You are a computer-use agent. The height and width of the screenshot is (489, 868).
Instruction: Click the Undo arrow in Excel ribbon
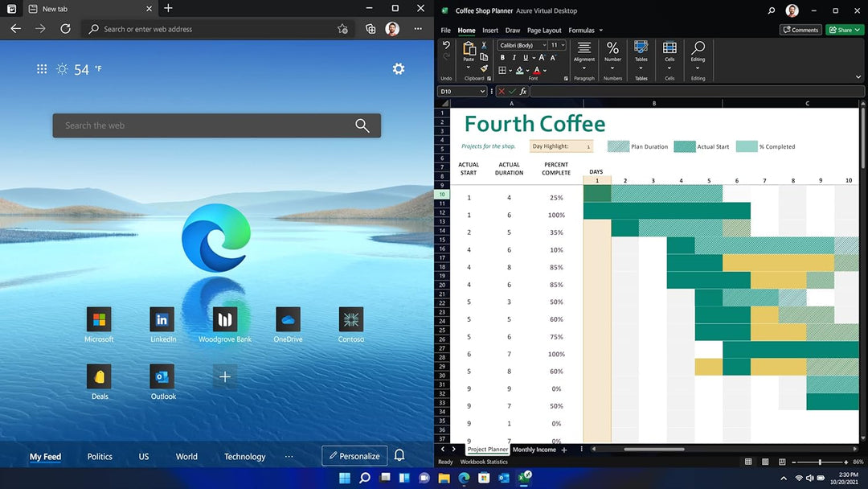(x=447, y=46)
